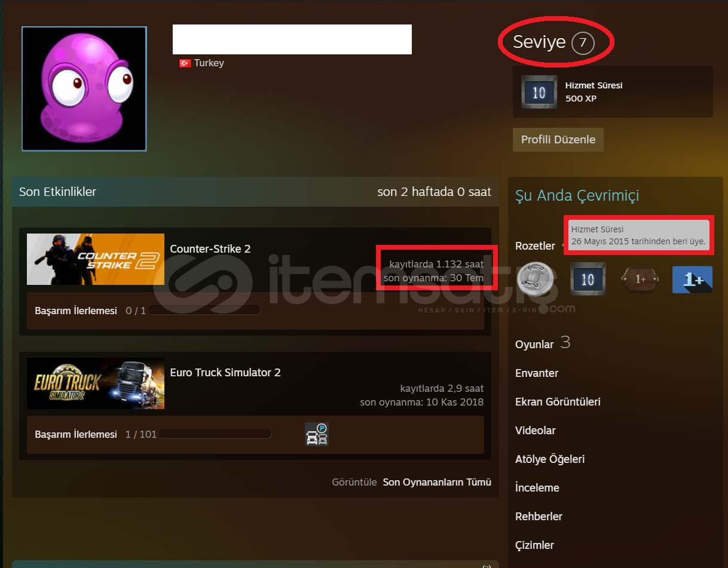
Task: Open the Euro Truck Simulator 2 title link
Action: tap(225, 373)
